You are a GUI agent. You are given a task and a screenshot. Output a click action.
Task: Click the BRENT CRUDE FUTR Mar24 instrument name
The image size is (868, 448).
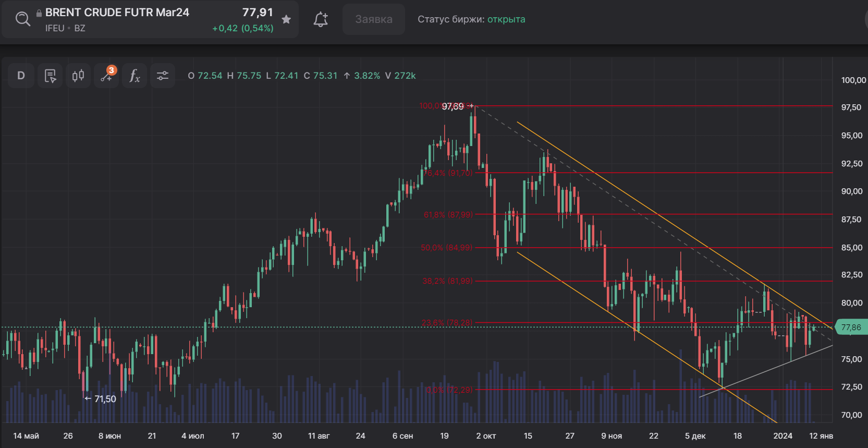click(117, 13)
